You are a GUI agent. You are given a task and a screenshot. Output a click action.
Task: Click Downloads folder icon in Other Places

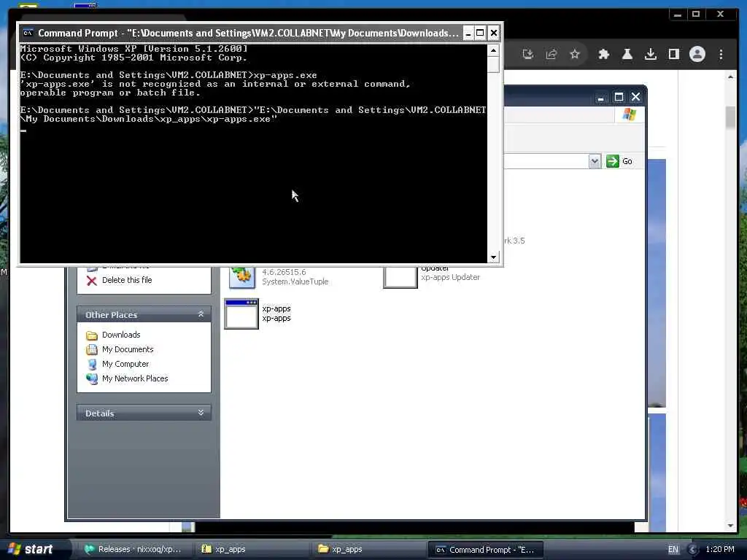[x=92, y=335]
